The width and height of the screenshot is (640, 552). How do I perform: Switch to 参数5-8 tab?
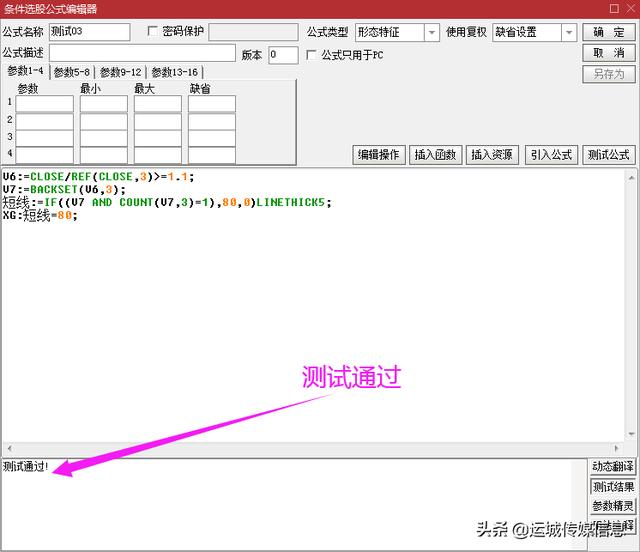coord(72,73)
